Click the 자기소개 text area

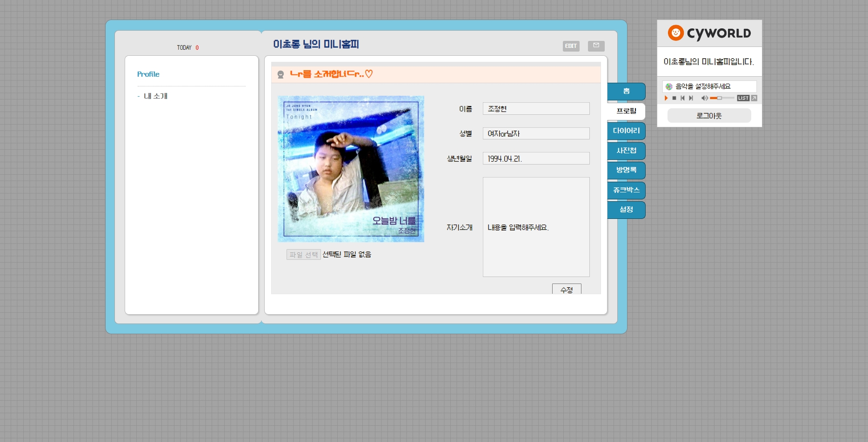(x=536, y=227)
